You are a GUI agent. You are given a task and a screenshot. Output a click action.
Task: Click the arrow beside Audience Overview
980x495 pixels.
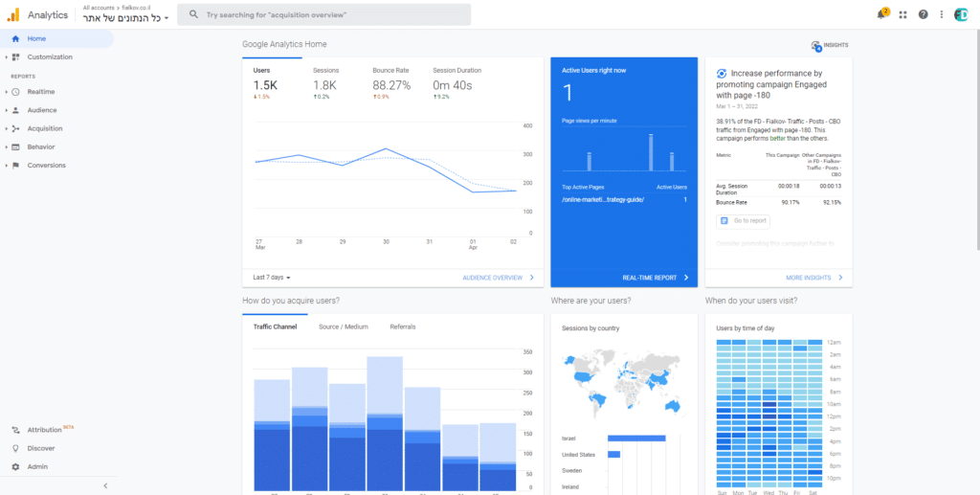coord(532,278)
